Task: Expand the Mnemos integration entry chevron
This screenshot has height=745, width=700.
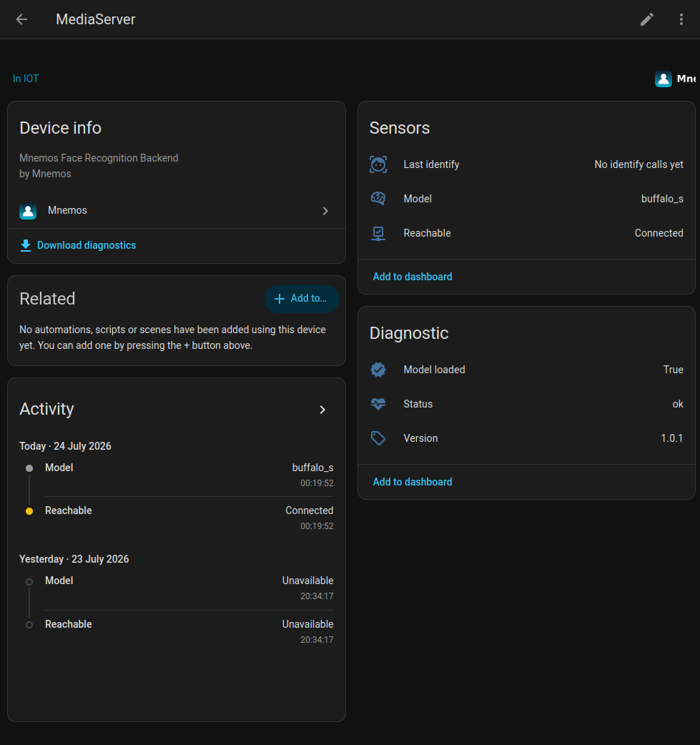Action: pyautogui.click(x=325, y=211)
